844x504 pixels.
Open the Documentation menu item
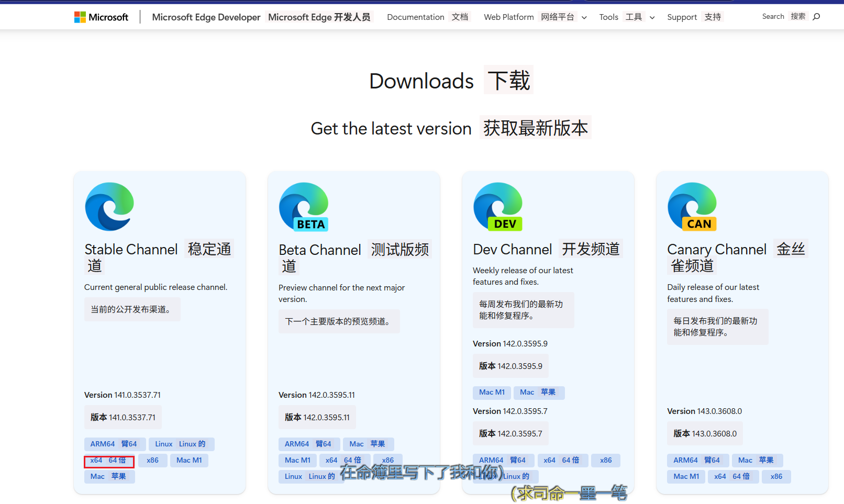click(428, 17)
